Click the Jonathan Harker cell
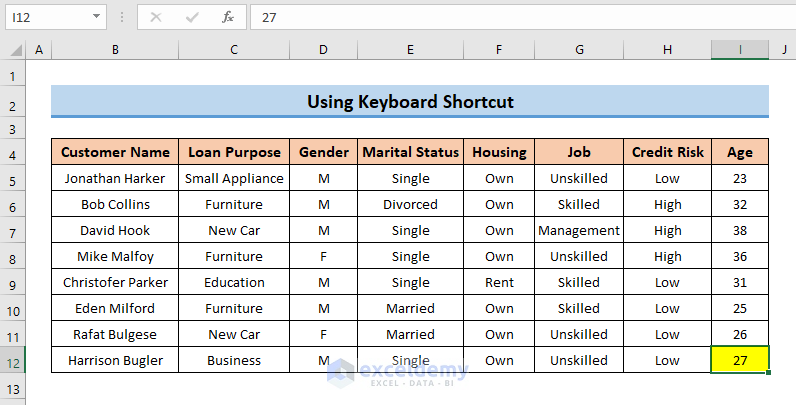796x405 pixels. tap(115, 178)
